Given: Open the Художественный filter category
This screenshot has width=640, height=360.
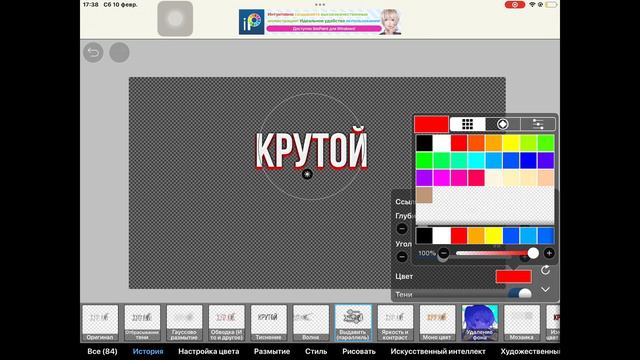Looking at the screenshot, I should tap(530, 351).
